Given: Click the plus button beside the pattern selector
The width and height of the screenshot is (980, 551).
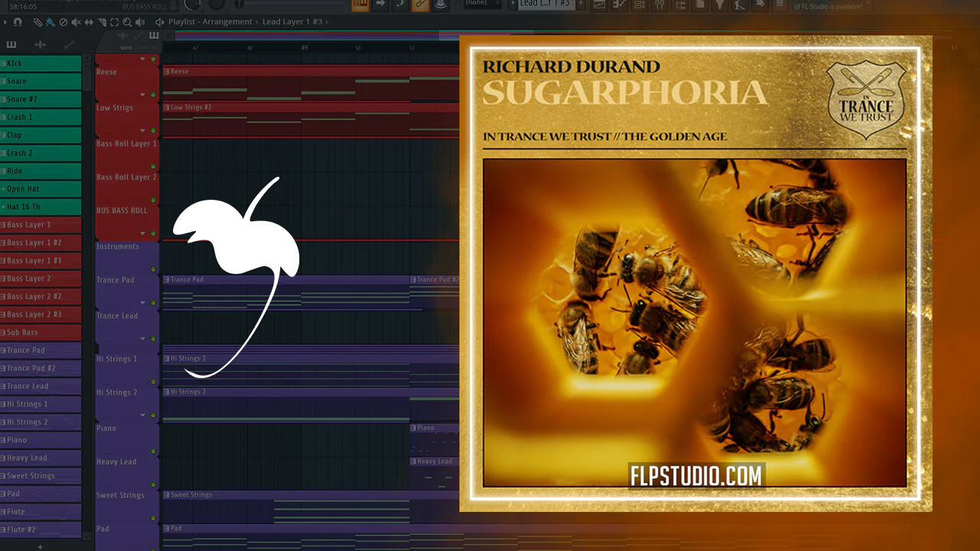Looking at the screenshot, I should 581,4.
